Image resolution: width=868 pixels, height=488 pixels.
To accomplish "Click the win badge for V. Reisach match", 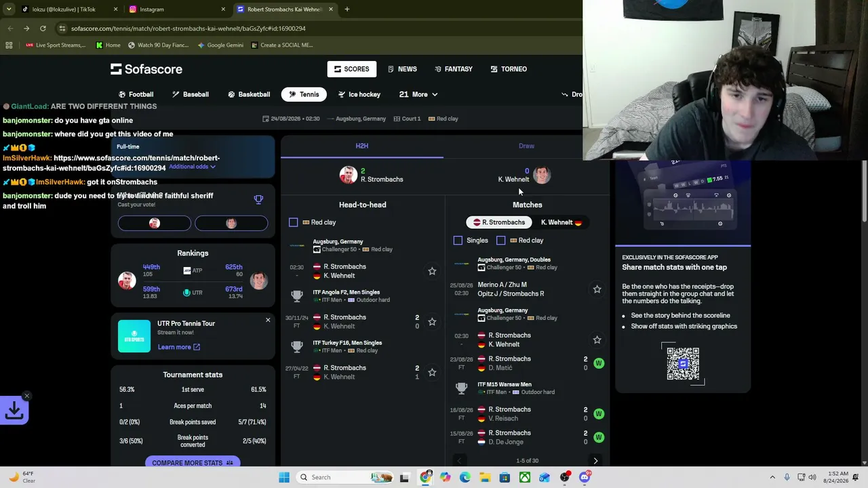I will click(598, 413).
